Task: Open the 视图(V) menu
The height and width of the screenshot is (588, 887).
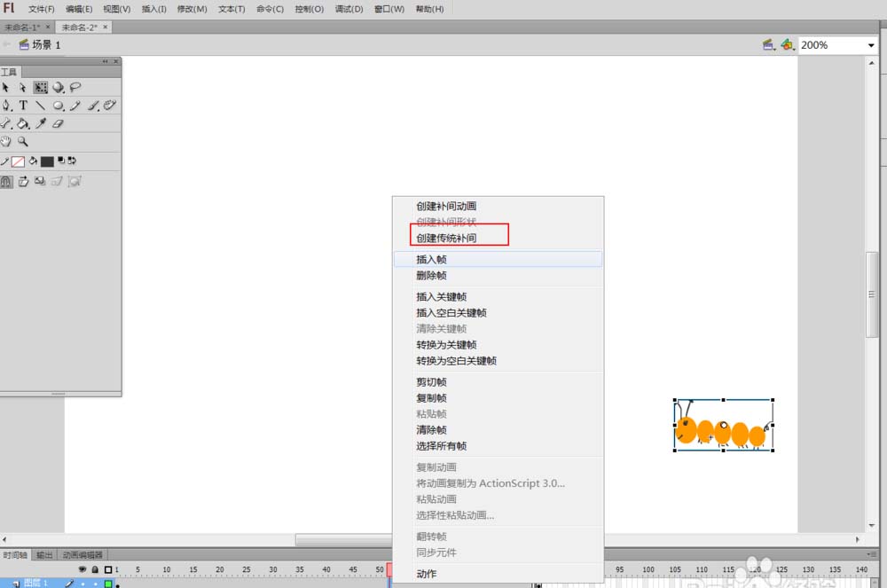Action: coord(116,9)
